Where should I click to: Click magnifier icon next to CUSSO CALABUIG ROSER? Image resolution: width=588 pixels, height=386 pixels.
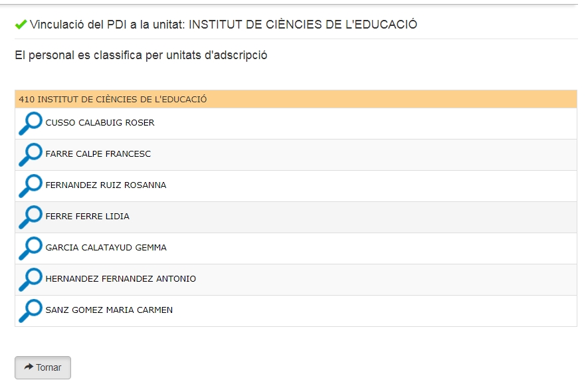tap(30, 124)
